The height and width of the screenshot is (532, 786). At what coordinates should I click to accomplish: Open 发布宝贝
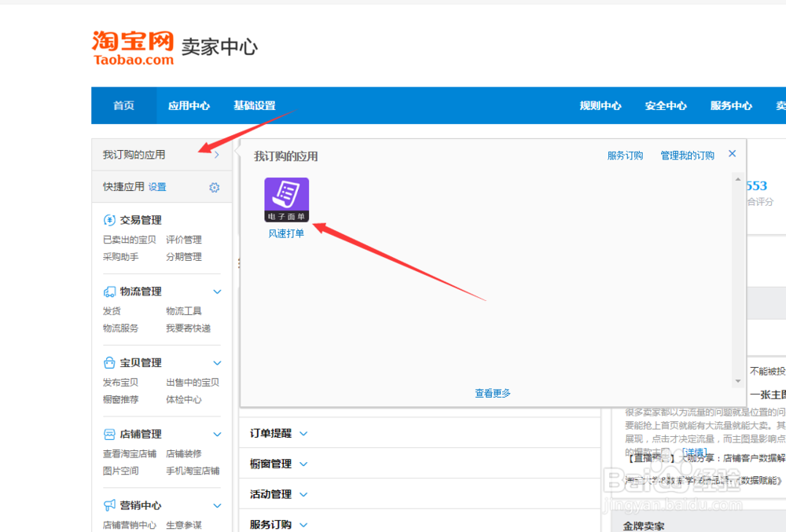(x=121, y=383)
